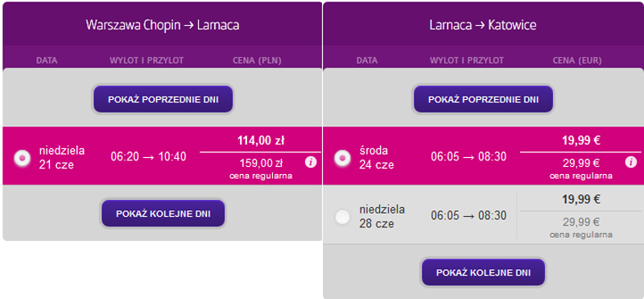
Task: Click 19,99 € price on 28 cze row
Action: pos(581,200)
